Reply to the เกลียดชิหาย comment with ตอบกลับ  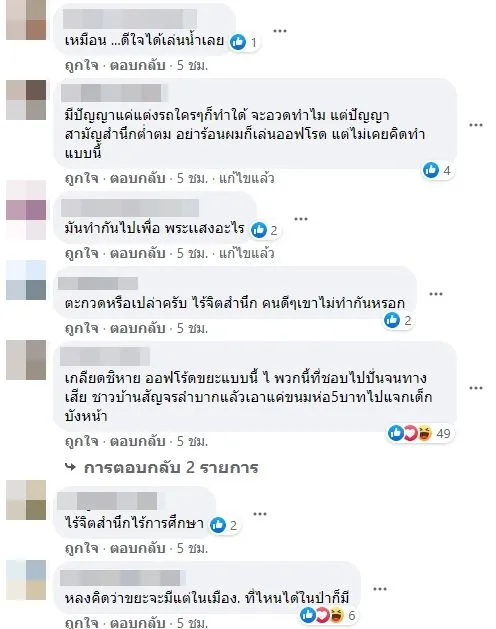(x=138, y=441)
